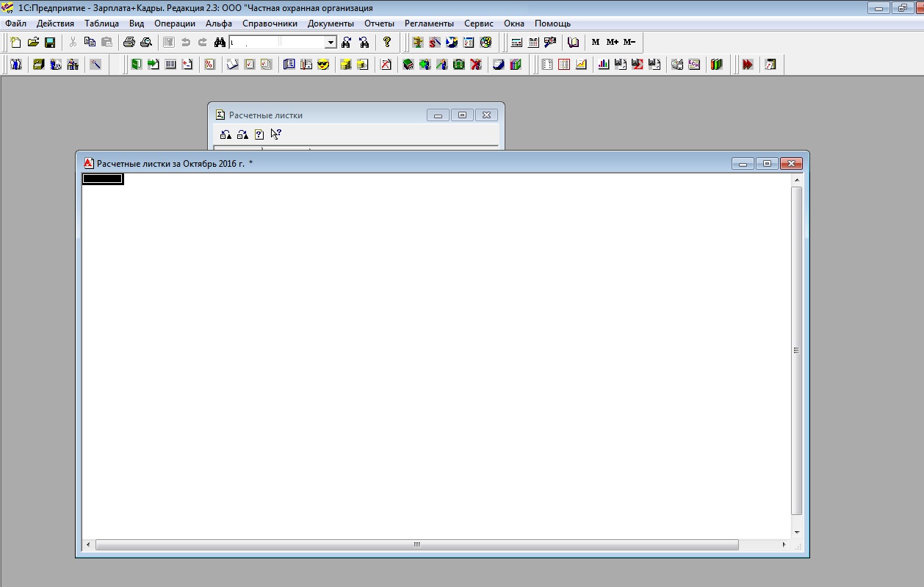The image size is (924, 587).
Task: Click the percent sign toolbar icon
Action: coord(209,65)
